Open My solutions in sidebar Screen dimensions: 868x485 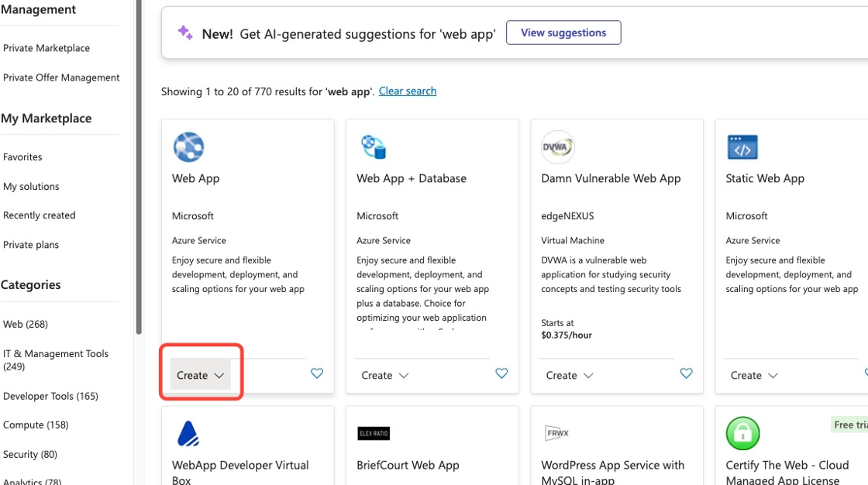(31, 187)
